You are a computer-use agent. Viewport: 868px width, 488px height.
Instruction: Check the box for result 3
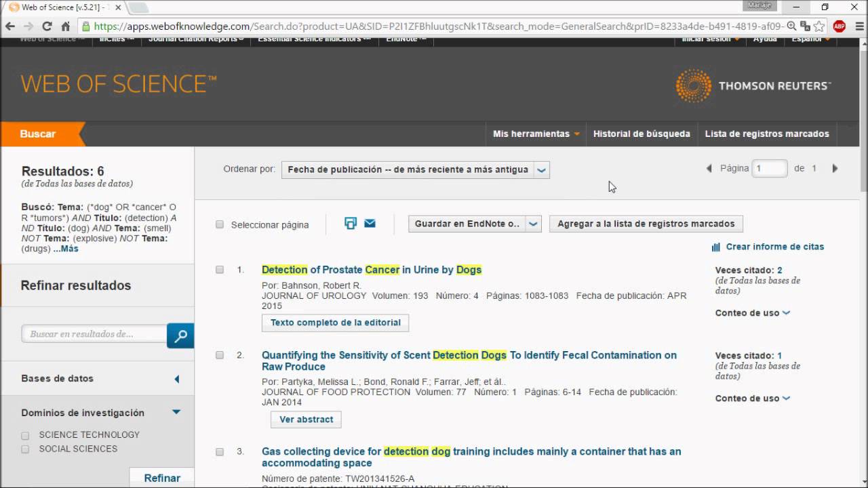tap(220, 451)
